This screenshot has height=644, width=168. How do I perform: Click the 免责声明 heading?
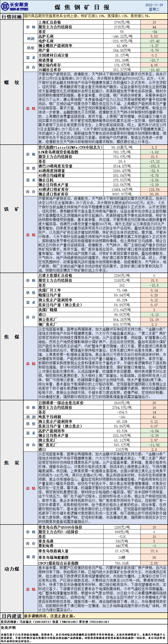[x=8, y=627]
